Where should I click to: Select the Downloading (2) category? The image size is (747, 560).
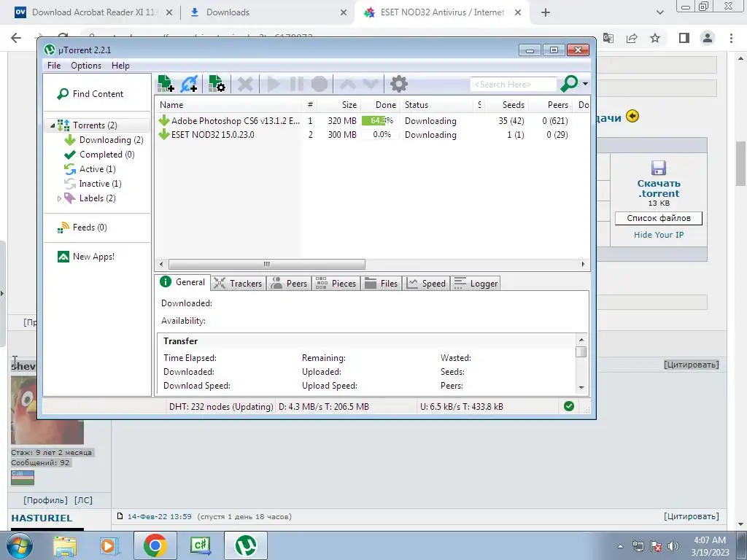[x=104, y=139]
